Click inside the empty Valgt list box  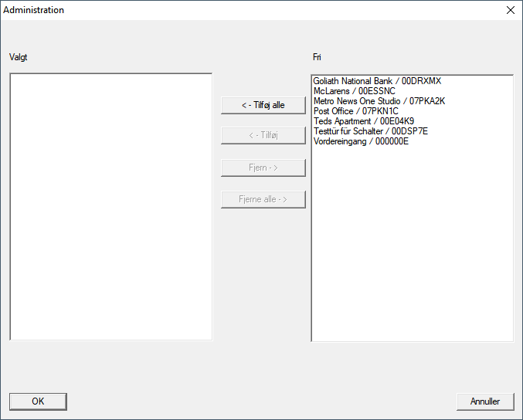tap(110, 206)
